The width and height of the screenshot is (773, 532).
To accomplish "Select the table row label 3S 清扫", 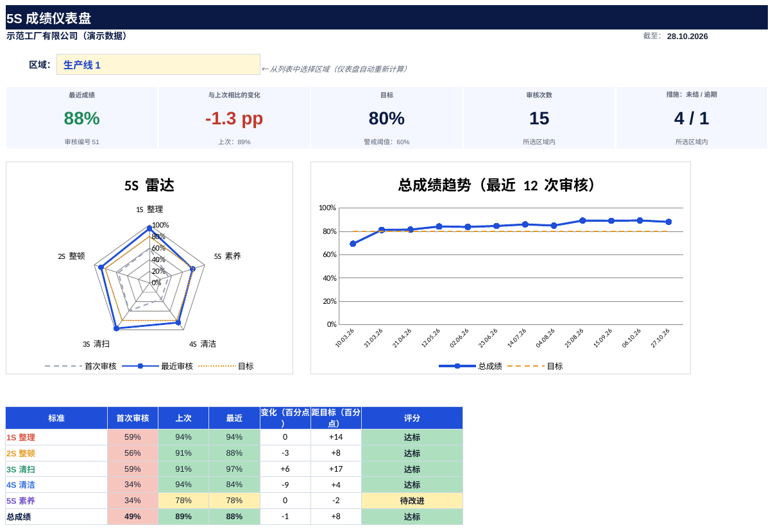I will 21,470.
